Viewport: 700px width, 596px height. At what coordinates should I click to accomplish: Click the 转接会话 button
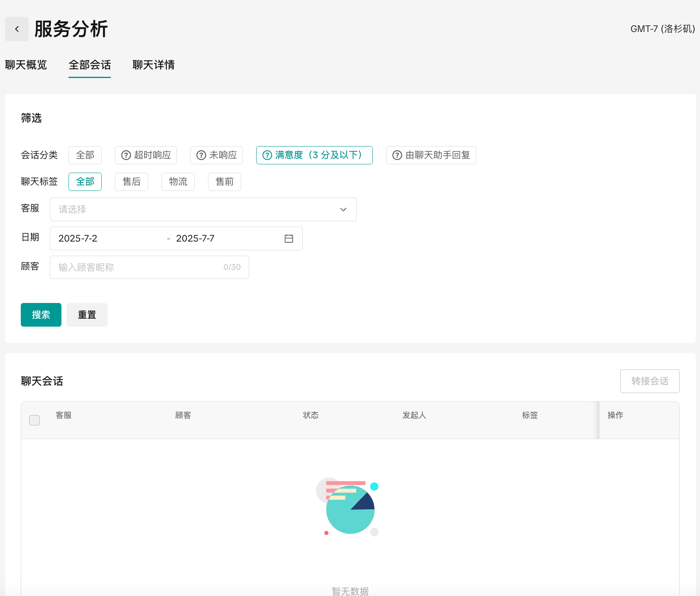tap(649, 381)
